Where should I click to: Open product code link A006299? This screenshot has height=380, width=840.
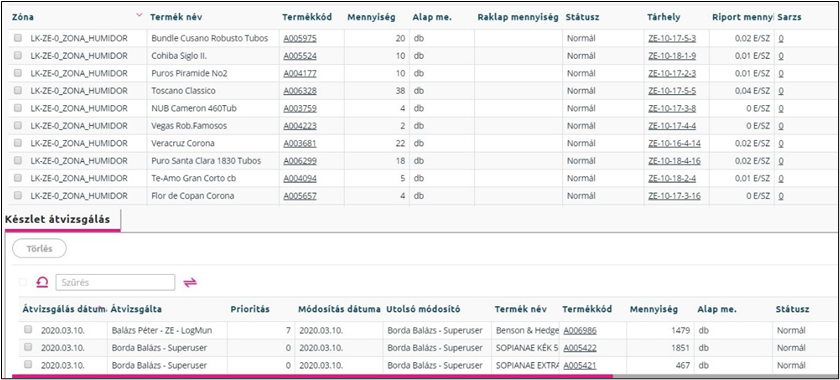point(300,161)
